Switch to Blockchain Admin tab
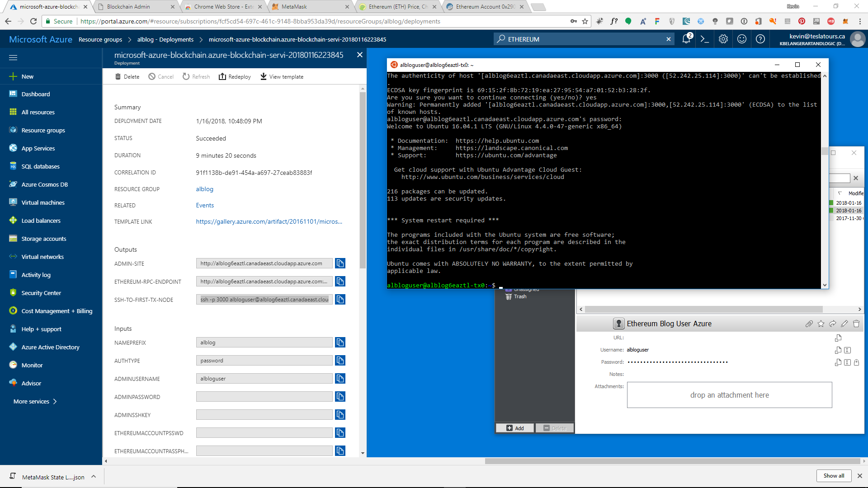This screenshot has height=488, width=868. pyautogui.click(x=135, y=6)
